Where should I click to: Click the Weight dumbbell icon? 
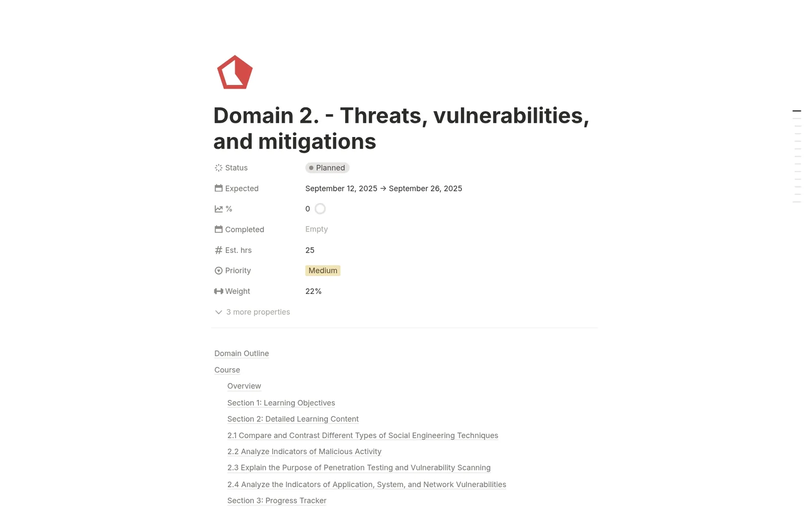click(219, 291)
